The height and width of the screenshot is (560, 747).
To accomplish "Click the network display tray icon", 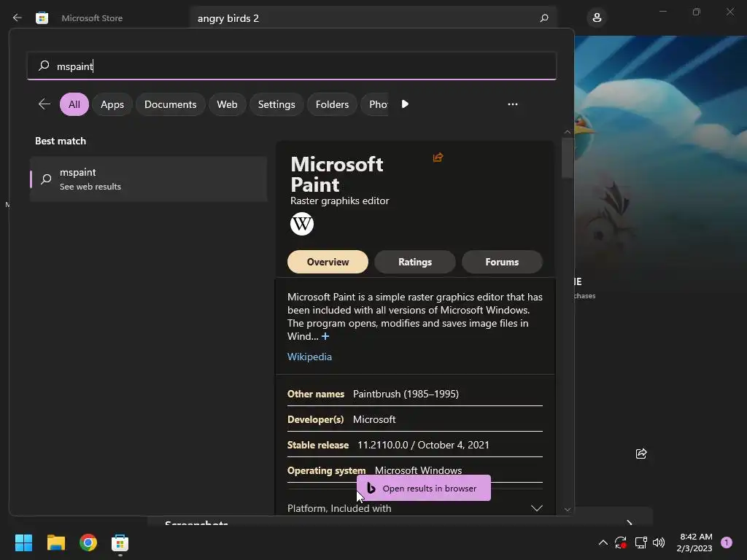I will [640, 542].
